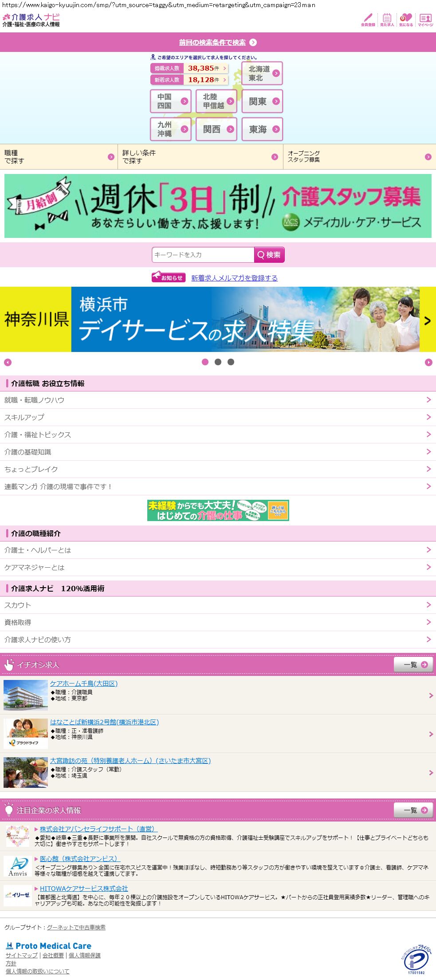The width and height of the screenshot is (436, 980).
Task: Open 介護求人ナビの使い方 row
Action: 218,640
